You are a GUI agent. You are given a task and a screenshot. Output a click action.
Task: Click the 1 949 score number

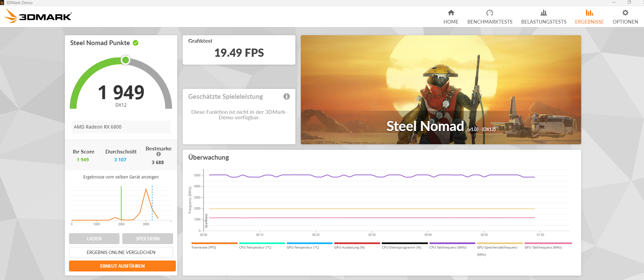121,92
